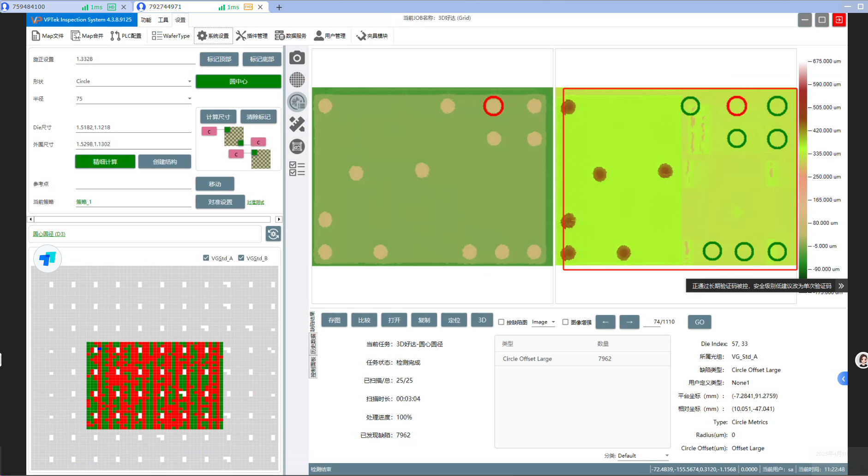The height and width of the screenshot is (476, 868).
Task: Click the camera capture icon
Action: point(297,58)
